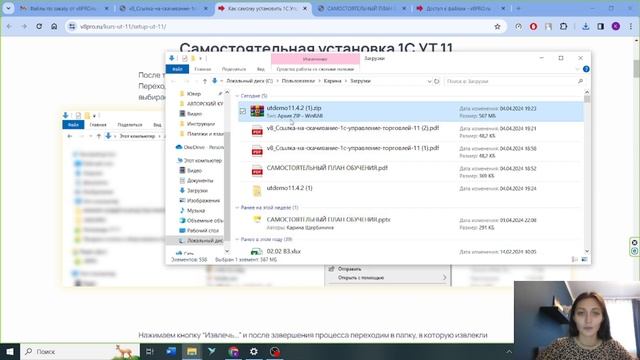Viewport: 640px width, 360px height.
Task: Refresh the Загрузки folder view
Action: [x=436, y=81]
